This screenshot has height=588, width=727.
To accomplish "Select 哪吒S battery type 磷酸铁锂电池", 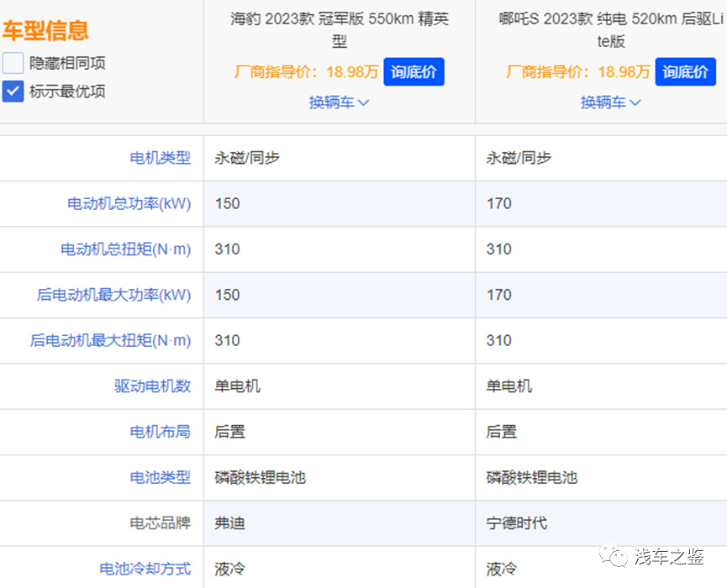I will 532,477.
